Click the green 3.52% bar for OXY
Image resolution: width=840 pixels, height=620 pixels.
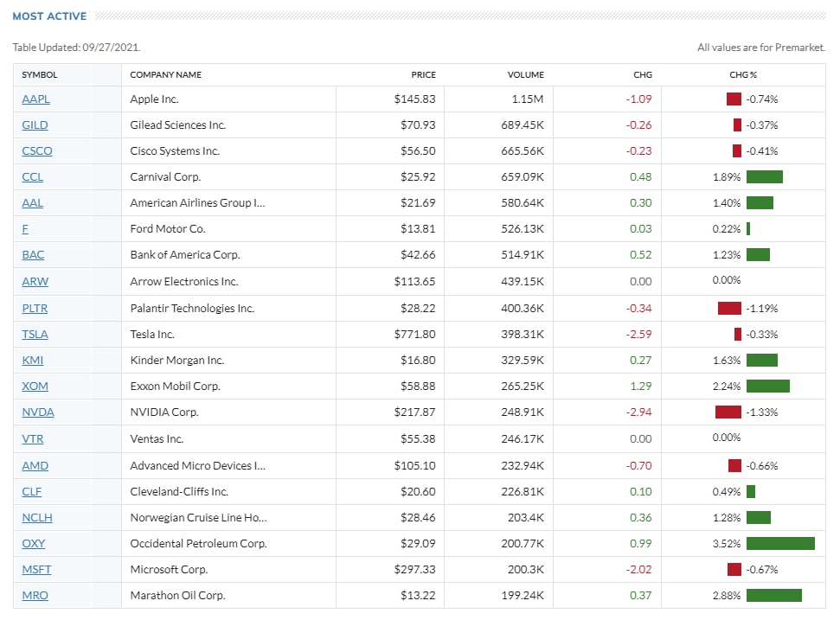coord(780,543)
